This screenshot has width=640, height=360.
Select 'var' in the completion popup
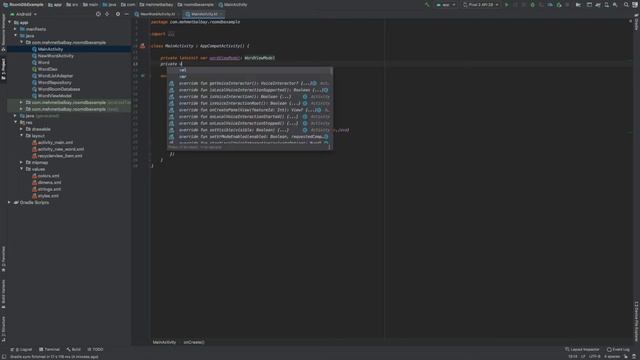(x=250, y=77)
